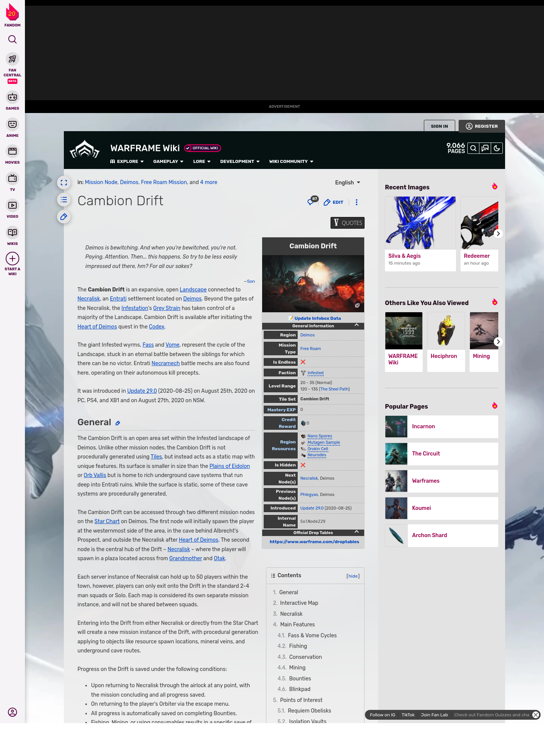Search the wiki with header magnifier icon
Screen dimensions: 544x756
coord(473,148)
